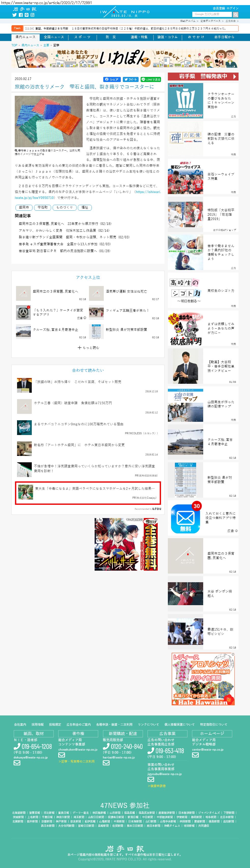Image resolution: width=250 pixels, height=868 pixels.
Task: Click the arrow on 警報発表中 banner
Action: coord(234,76)
